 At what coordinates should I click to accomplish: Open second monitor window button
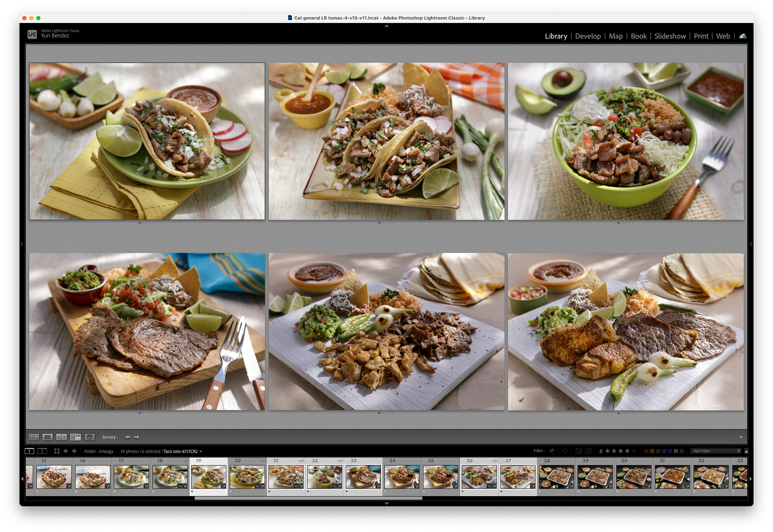(x=42, y=451)
